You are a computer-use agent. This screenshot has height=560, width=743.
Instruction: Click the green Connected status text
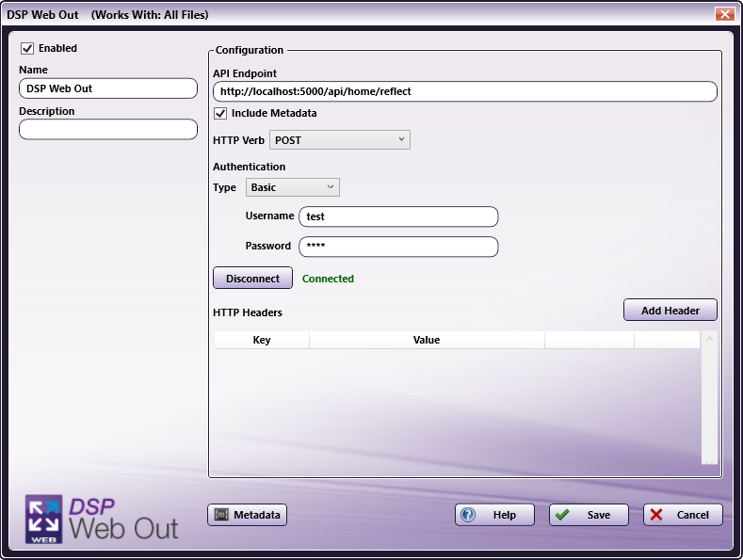(328, 279)
